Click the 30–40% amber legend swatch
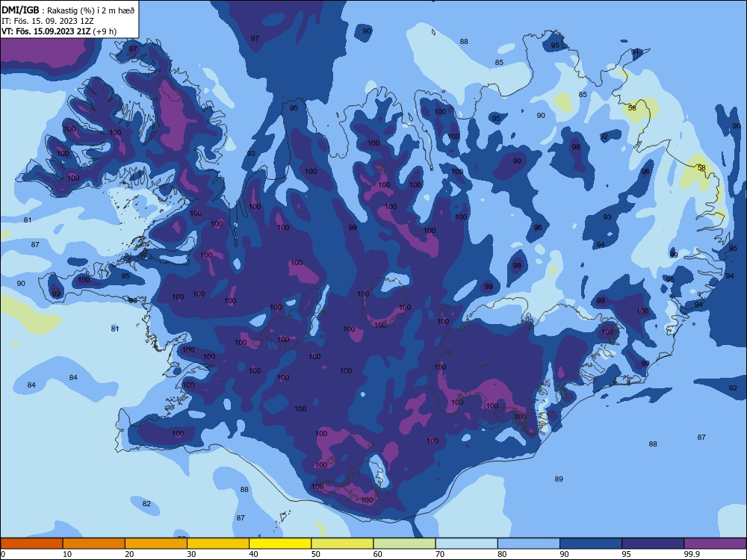This screenshot has width=747, height=560. coord(218,544)
